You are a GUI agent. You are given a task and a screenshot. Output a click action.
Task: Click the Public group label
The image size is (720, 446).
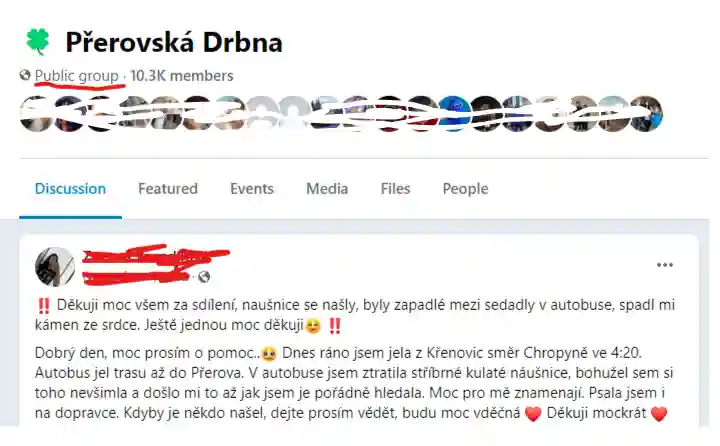click(x=76, y=75)
